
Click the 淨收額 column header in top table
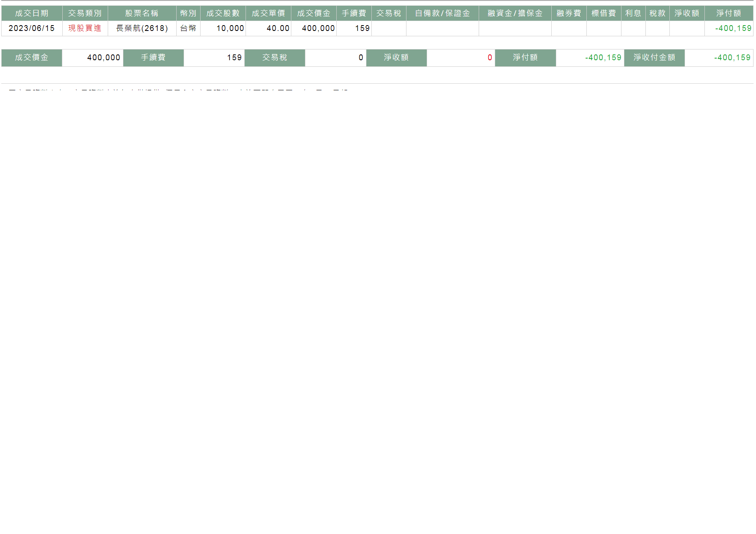coord(687,13)
